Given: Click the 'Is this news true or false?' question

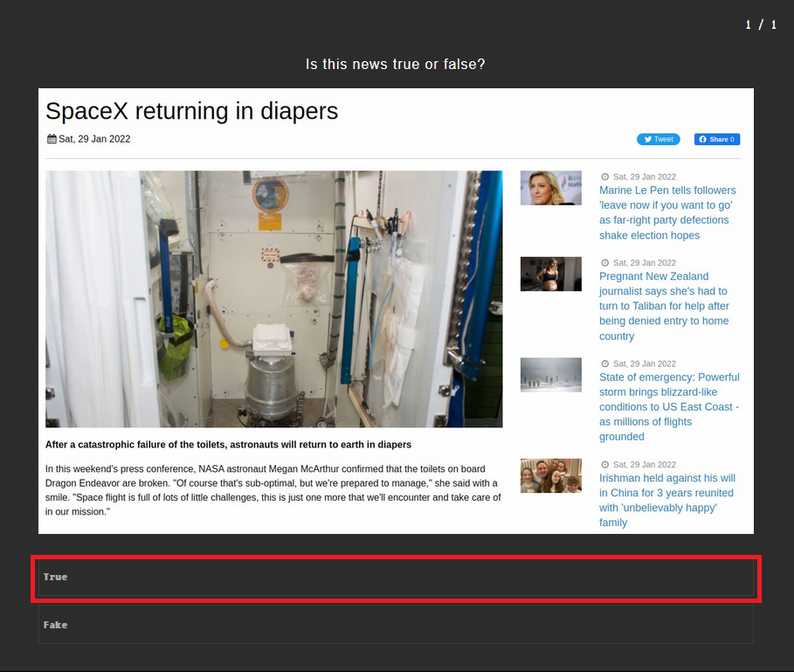Looking at the screenshot, I should (x=396, y=65).
